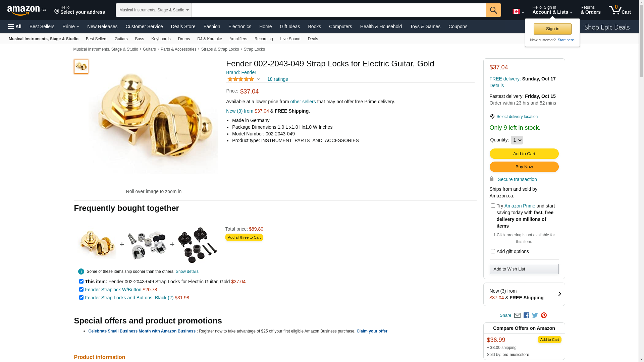Select Keyboards in the instruments subnav
The height and width of the screenshot is (362, 644).
click(161, 39)
